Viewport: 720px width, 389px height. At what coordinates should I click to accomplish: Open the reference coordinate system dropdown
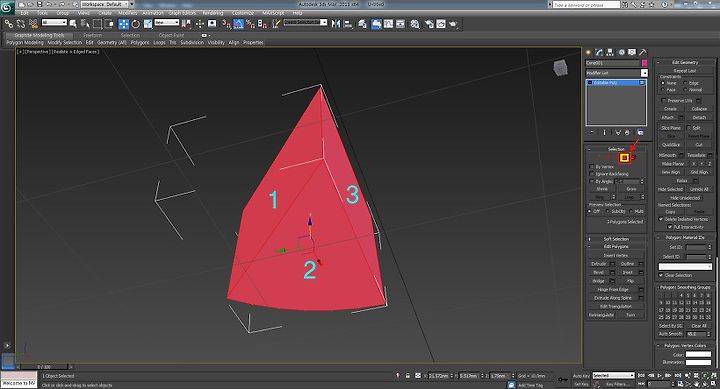167,22
